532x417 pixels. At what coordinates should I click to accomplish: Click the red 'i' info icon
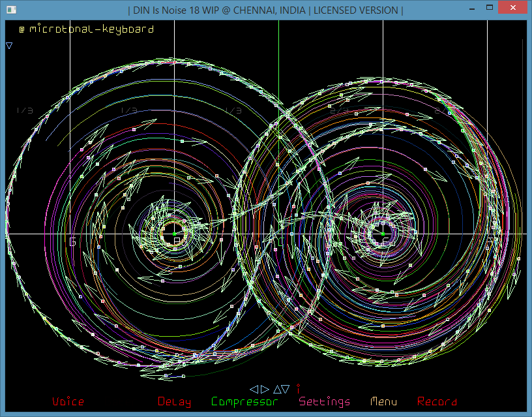coord(298,388)
